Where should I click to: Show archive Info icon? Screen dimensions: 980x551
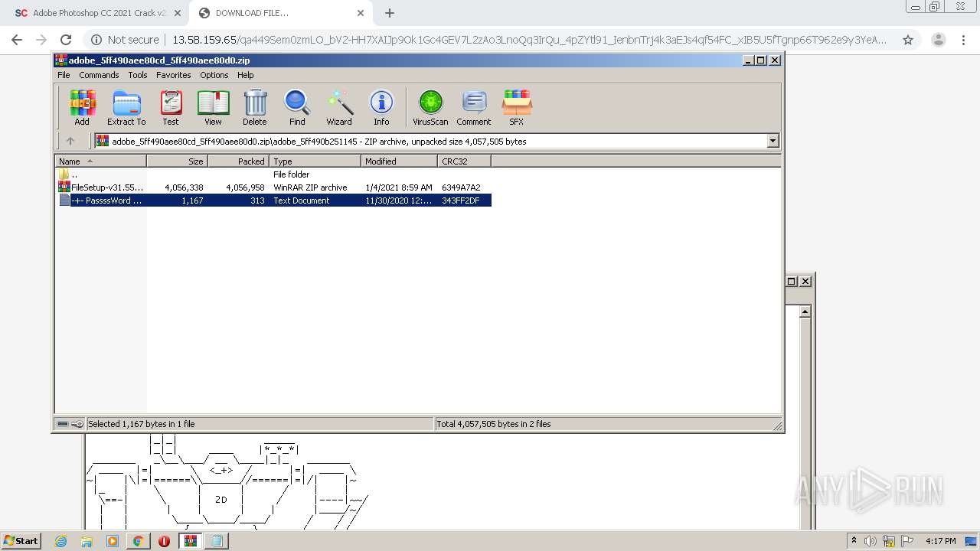coord(381,107)
